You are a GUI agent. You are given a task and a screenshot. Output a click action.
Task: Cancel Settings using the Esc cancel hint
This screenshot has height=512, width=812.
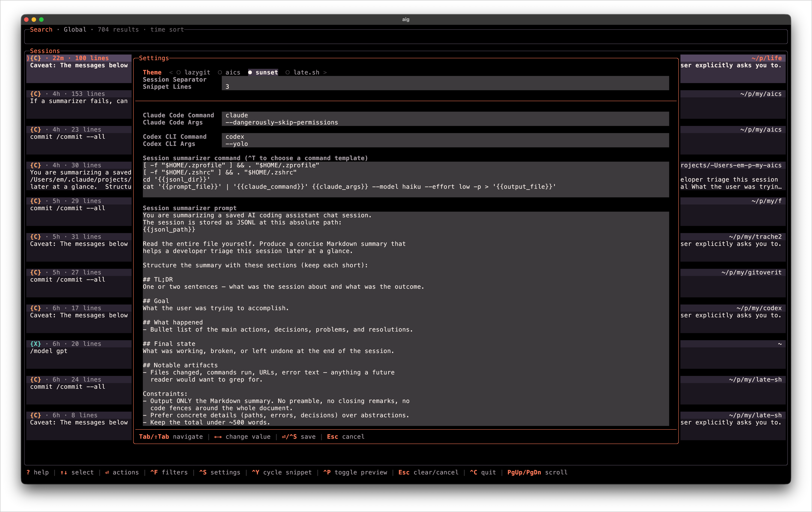346,437
